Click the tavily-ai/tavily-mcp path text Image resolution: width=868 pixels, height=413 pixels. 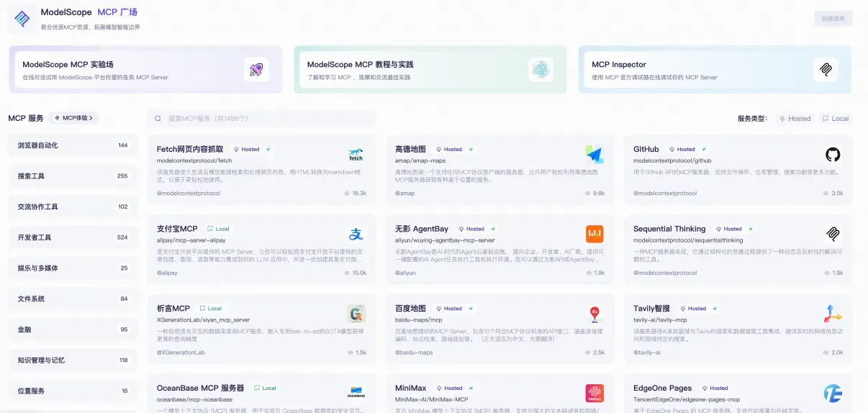point(660,319)
